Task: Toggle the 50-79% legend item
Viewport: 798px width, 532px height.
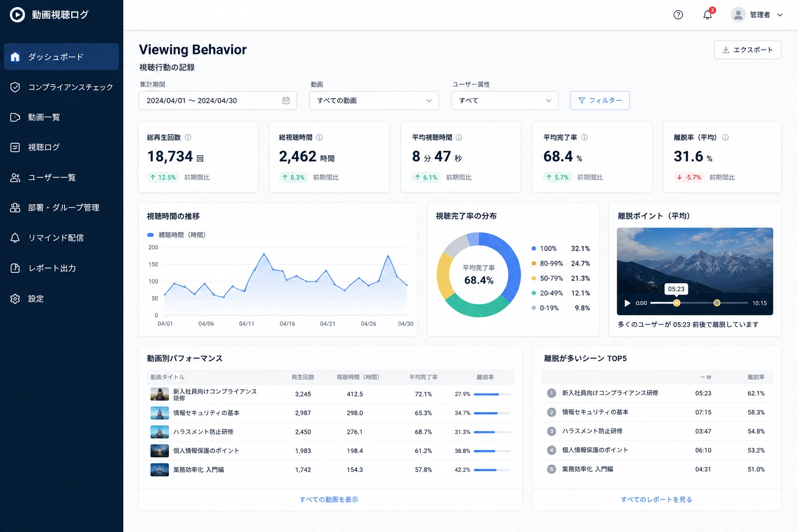Action: point(561,278)
